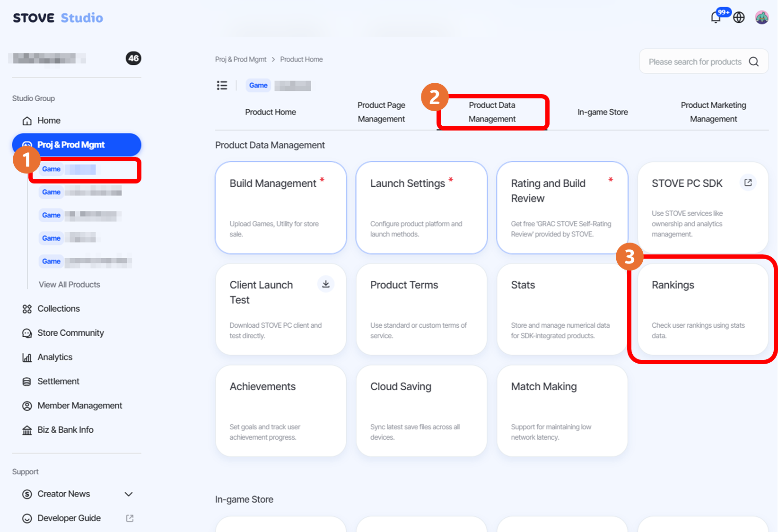
Task: Click Product Home breadcrumb
Action: [301, 60]
